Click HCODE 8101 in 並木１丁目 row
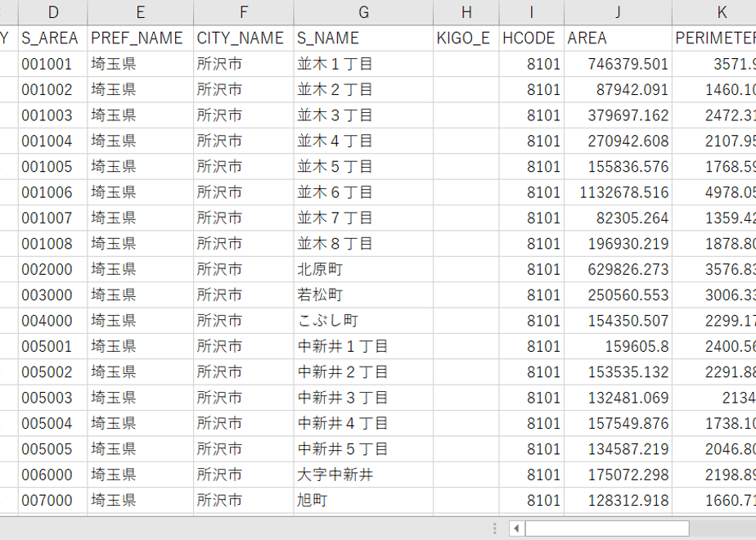The width and height of the screenshot is (756, 540). [x=531, y=64]
